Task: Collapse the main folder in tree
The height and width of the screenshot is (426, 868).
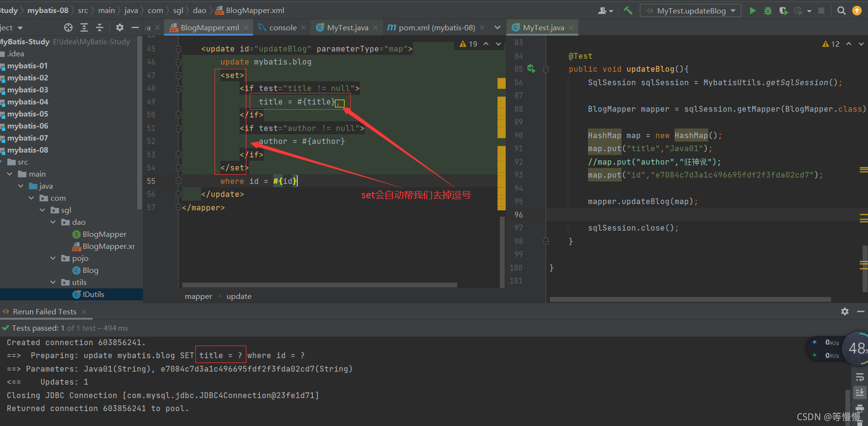Action: [10, 174]
